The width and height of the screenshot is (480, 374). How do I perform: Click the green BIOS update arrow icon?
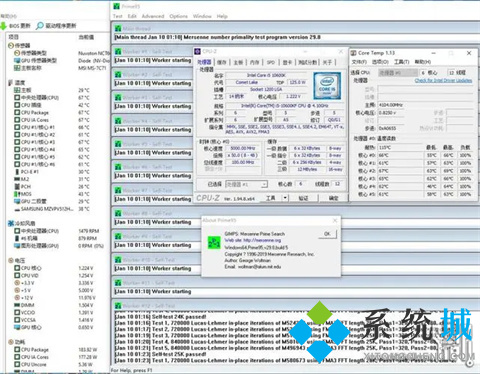(x=4, y=26)
